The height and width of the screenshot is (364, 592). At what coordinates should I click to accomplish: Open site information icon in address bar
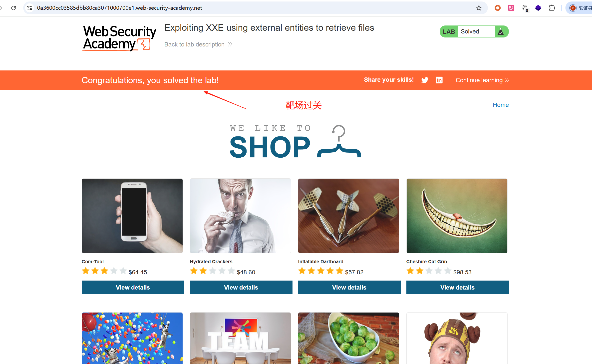[29, 8]
